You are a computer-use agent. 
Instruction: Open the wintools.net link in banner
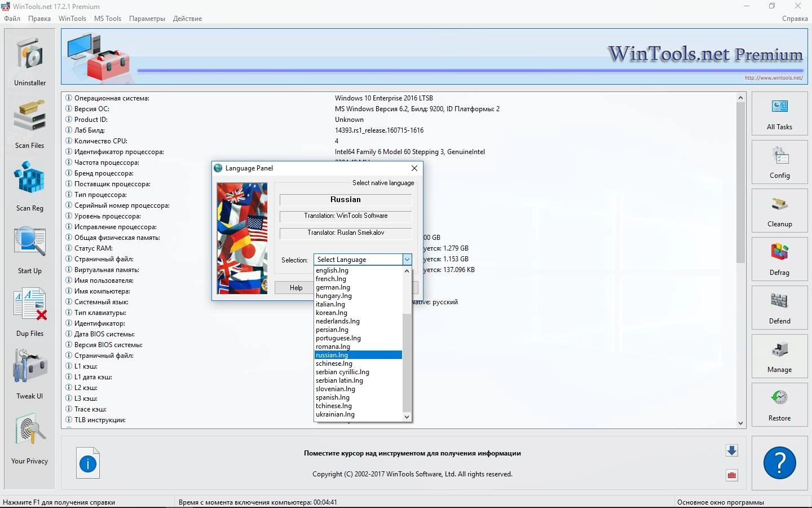click(x=773, y=78)
